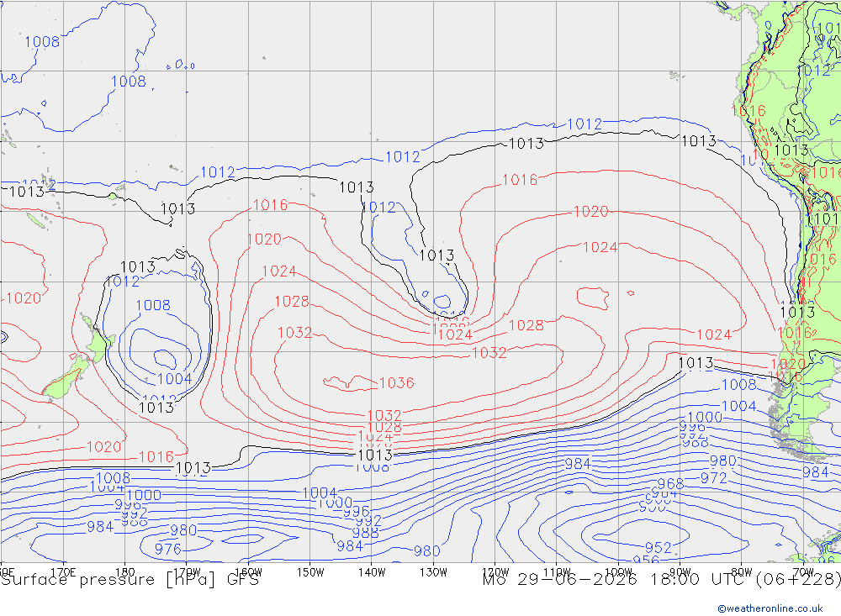Open the ©weatheronline.co.uk credit link

coord(770,608)
